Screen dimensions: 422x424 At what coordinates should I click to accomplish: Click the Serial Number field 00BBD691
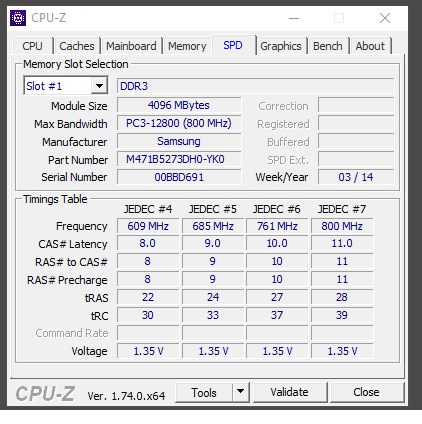[x=179, y=177]
